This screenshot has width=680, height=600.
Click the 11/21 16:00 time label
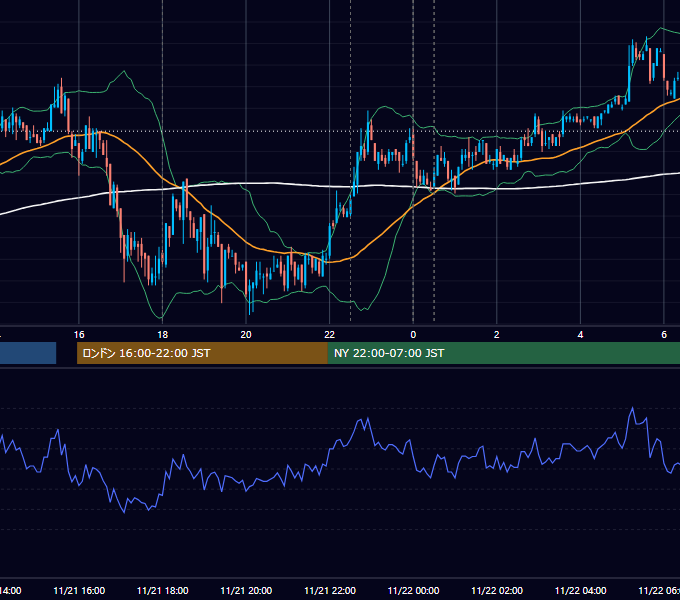[x=79, y=590]
